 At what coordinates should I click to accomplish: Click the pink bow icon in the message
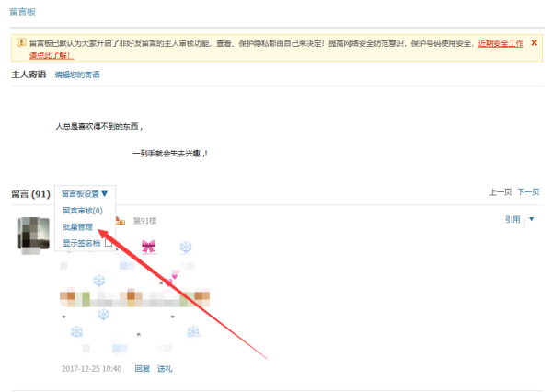[x=148, y=247]
